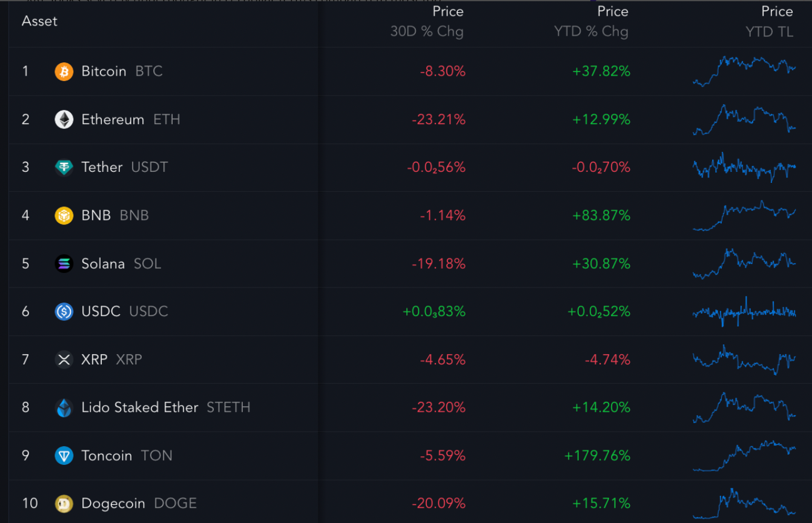Click the Toncoin TON logo icon
812x523 pixels.
[64, 456]
